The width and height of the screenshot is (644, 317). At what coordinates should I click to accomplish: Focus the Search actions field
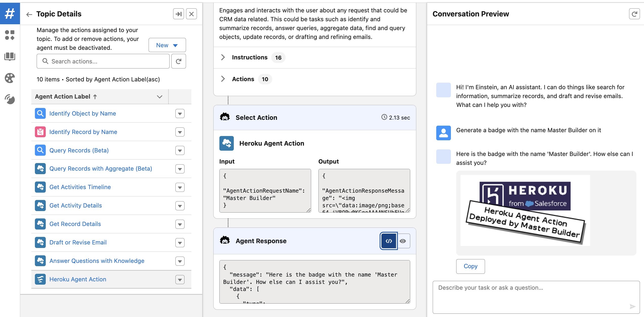coord(103,61)
